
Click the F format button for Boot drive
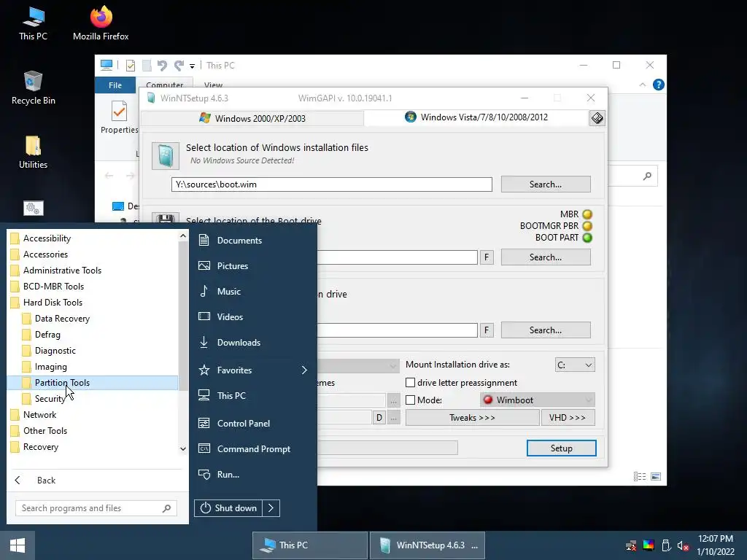[487, 257]
